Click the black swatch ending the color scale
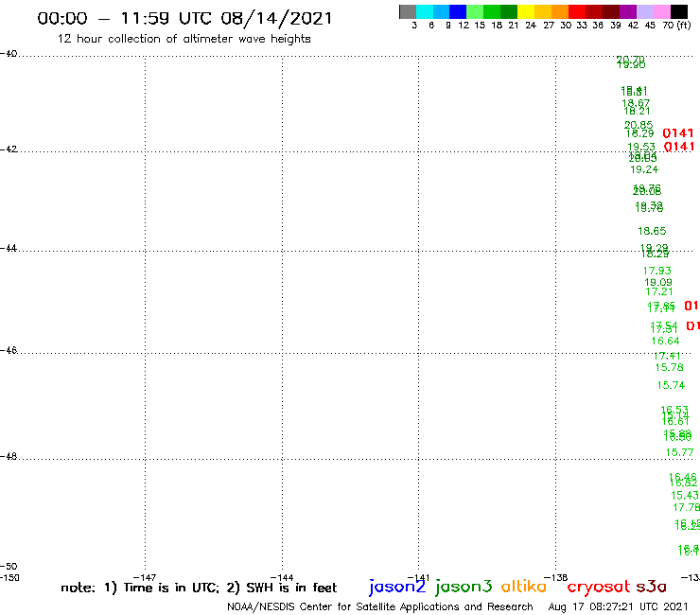The image size is (700, 615). (679, 11)
